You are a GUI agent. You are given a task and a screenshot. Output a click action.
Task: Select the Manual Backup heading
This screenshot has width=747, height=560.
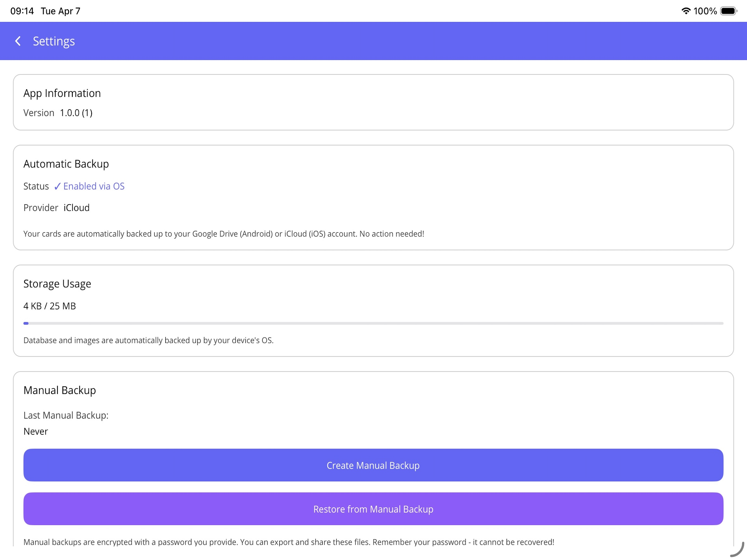(60, 390)
